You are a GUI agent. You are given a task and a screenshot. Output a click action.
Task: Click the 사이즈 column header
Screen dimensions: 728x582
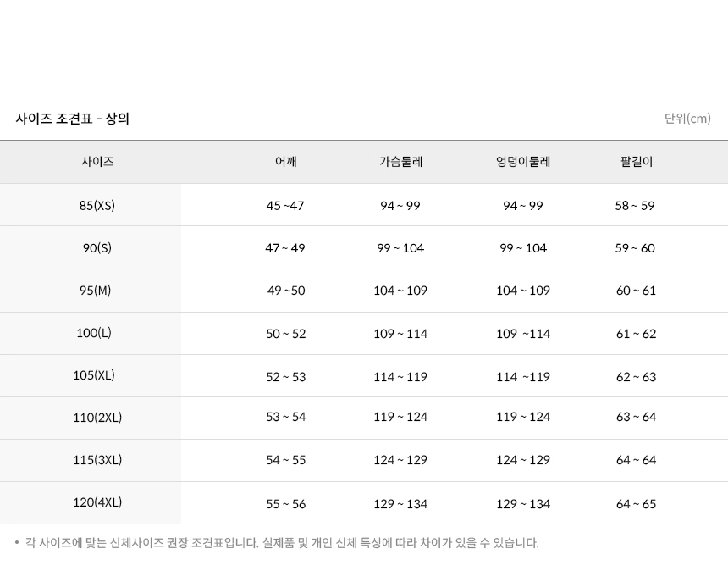point(97,161)
